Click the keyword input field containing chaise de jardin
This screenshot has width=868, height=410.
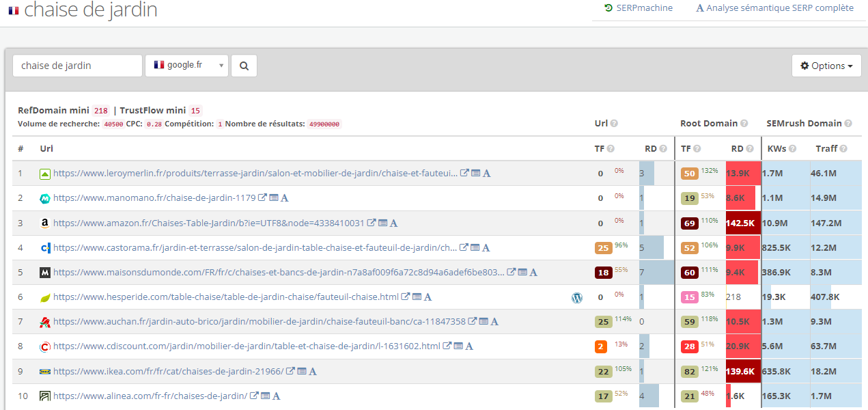(77, 66)
